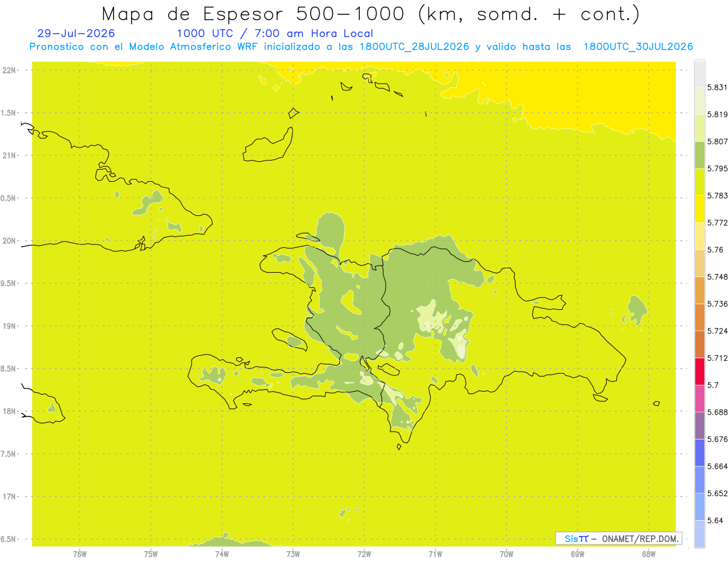Click the legend value 5.748
The image size is (728, 562).
(717, 276)
